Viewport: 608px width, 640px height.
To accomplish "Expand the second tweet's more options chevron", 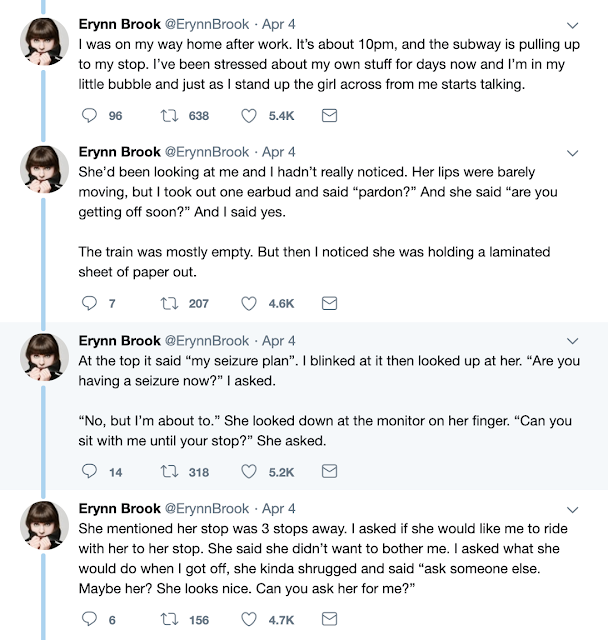I will point(573,153).
